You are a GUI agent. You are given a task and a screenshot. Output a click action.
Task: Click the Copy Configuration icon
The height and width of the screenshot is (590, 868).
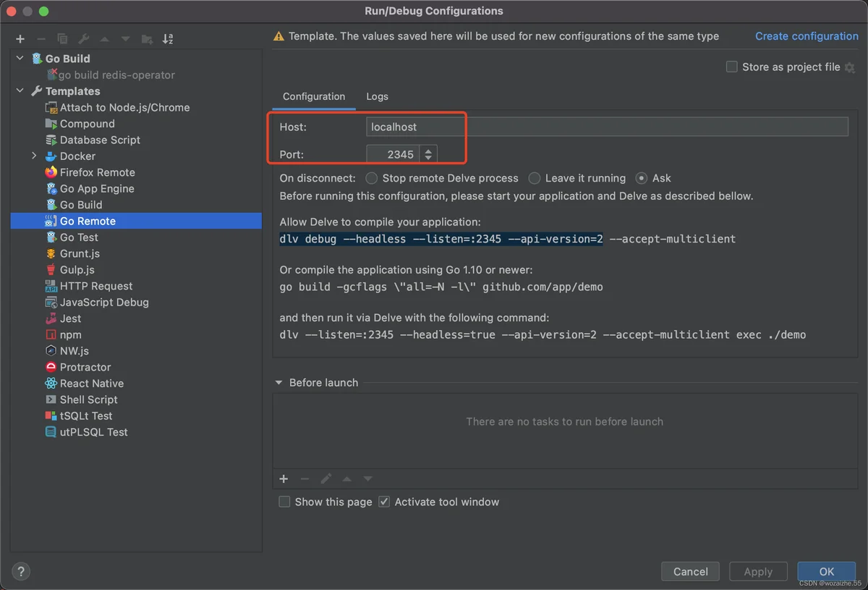(62, 39)
